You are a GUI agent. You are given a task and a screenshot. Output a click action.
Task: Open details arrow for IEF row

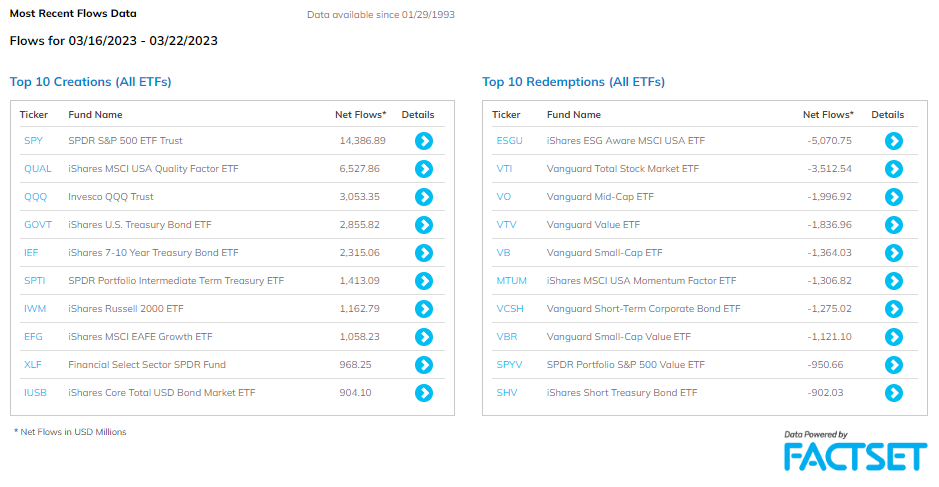point(424,253)
